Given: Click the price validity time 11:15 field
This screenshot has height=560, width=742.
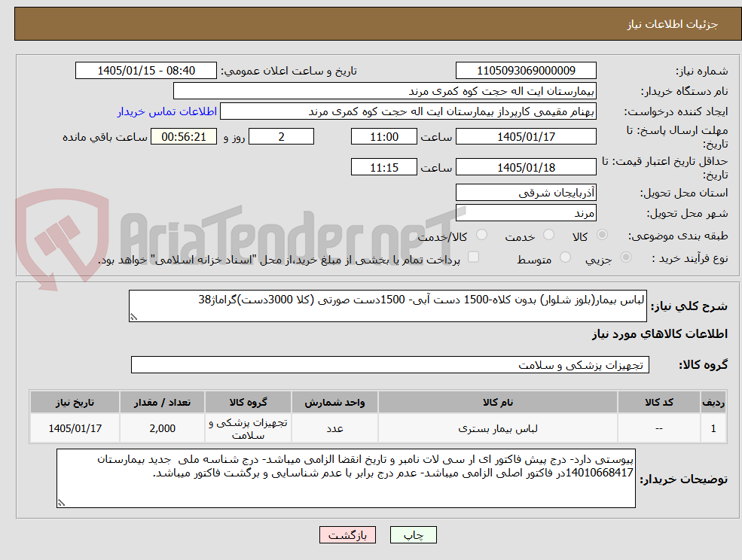Looking at the screenshot, I should click(x=383, y=167).
